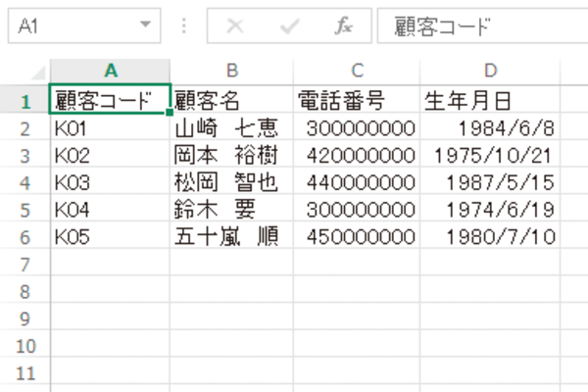588x392 pixels.
Task: Click birthdate cell 1987/5/15
Action: click(490, 180)
